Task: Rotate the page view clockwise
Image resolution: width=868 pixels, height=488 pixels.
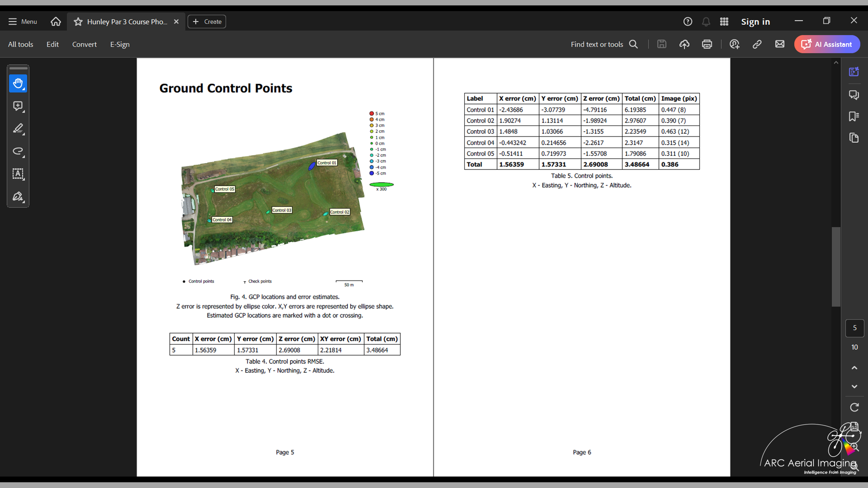Action: coord(854,407)
